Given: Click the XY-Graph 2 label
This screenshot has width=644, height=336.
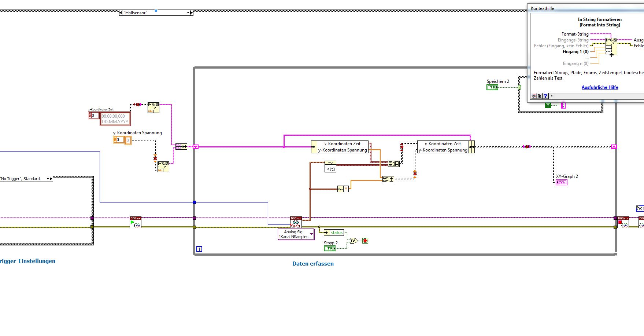Looking at the screenshot, I should coord(567,176).
